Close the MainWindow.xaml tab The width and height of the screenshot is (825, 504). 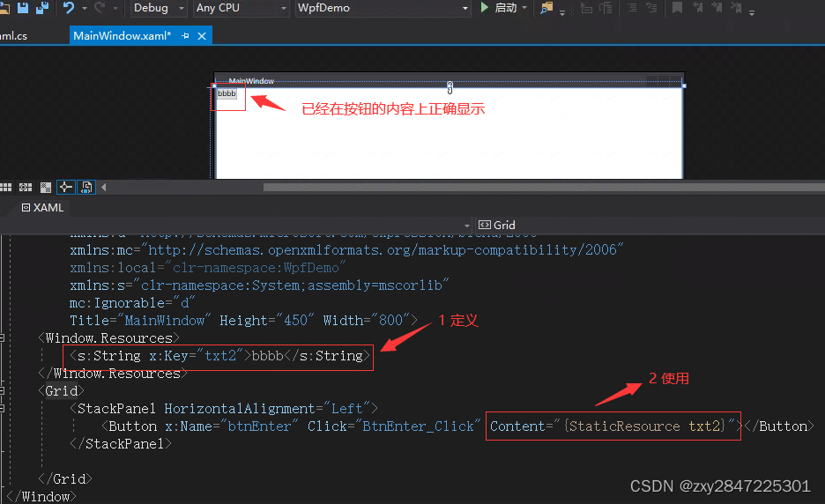(x=202, y=36)
